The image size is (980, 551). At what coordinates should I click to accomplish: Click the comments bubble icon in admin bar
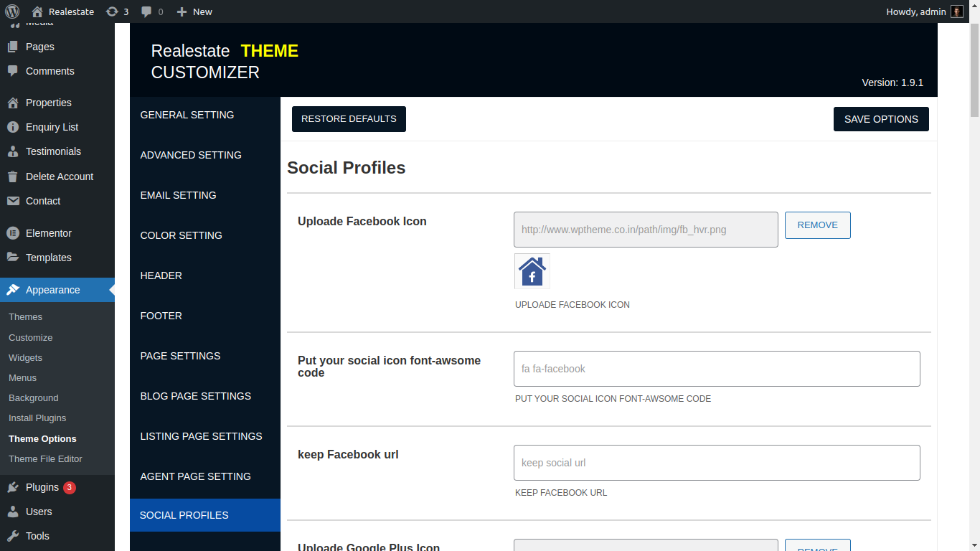pyautogui.click(x=147, y=11)
